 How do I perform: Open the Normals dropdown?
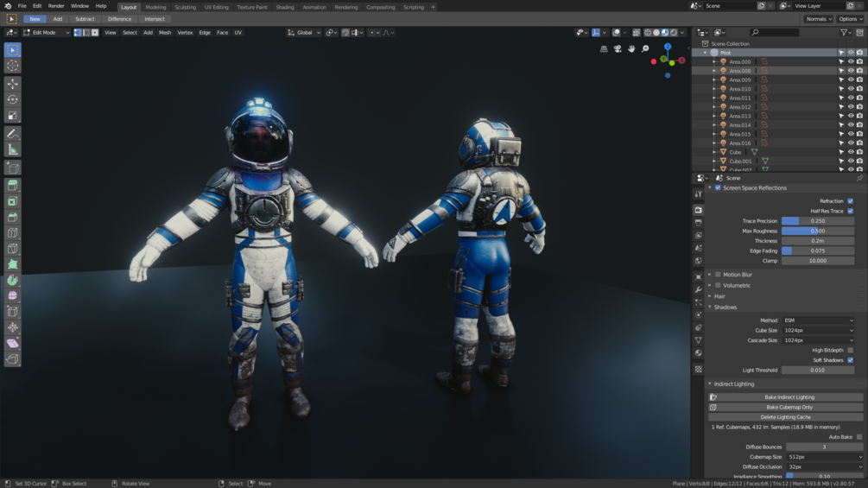pos(819,19)
